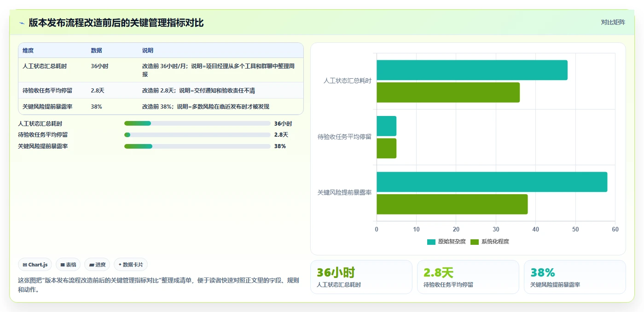
Task: Click the 关键风险提前暴露率 progress bar
Action: [x=197, y=146]
